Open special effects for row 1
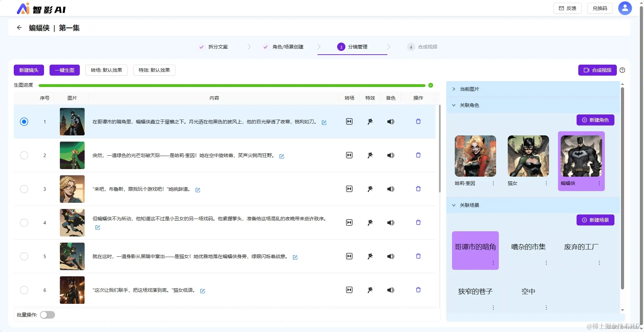 (x=370, y=121)
